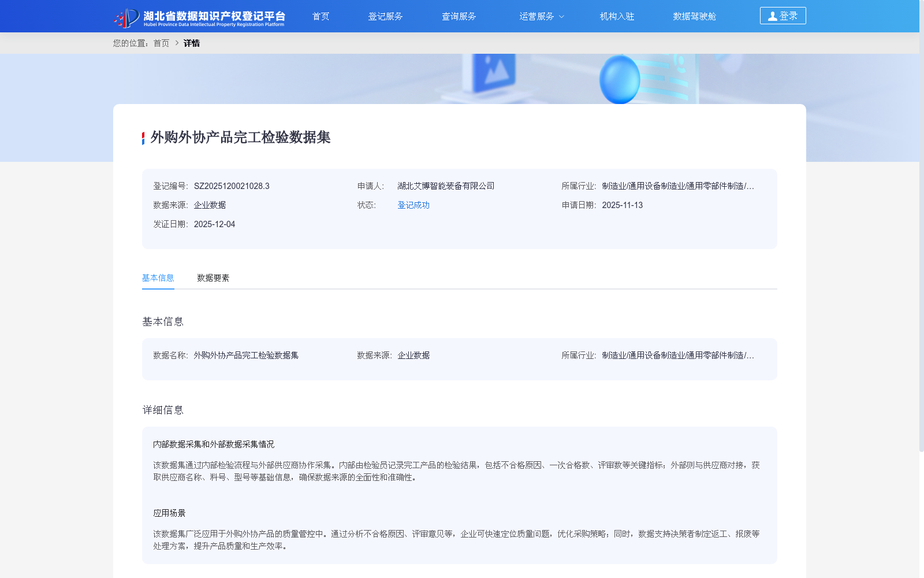Click application date 2025-11-13

click(622, 205)
